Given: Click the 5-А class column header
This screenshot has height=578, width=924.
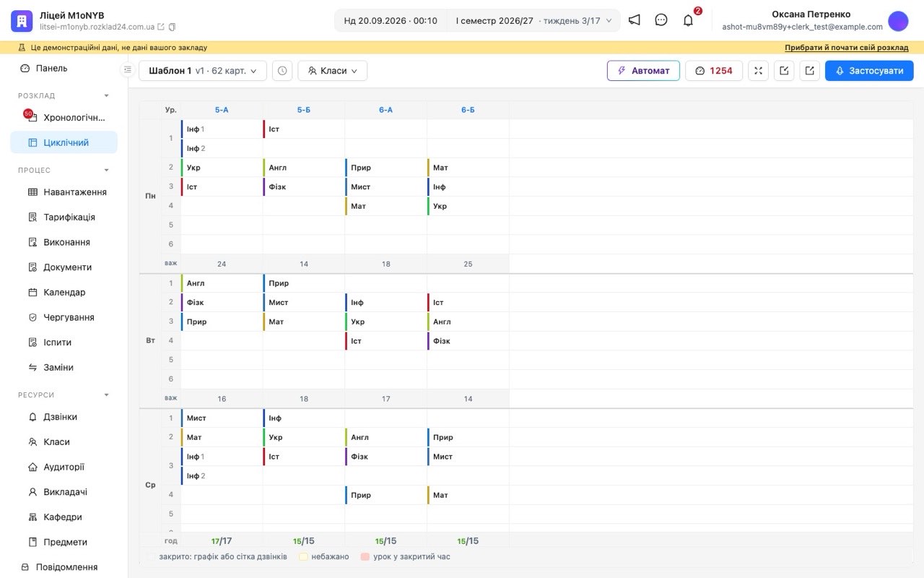Looking at the screenshot, I should (x=222, y=110).
